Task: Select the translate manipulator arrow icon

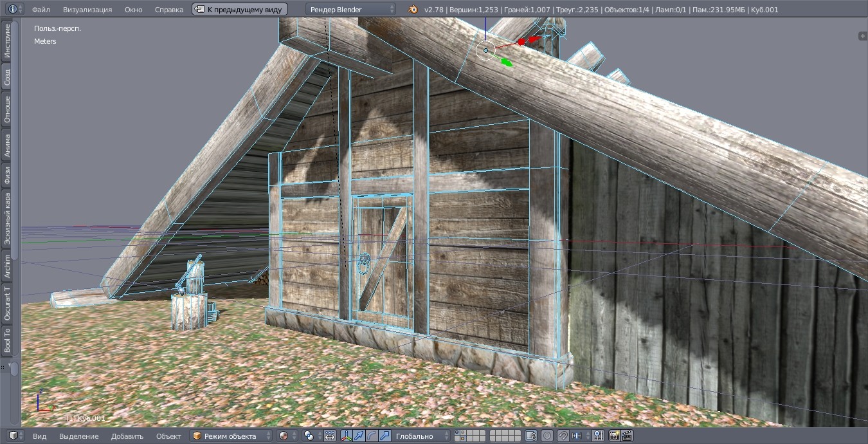Action: (x=358, y=436)
